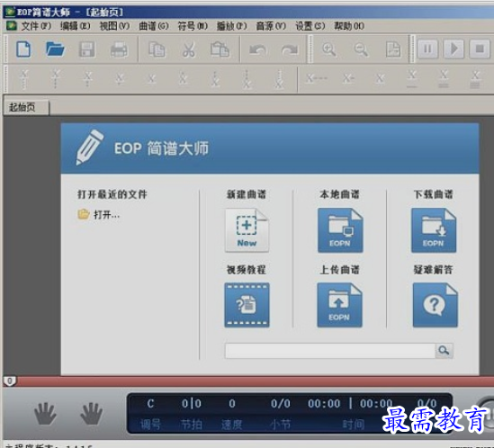Image resolution: width=494 pixels, height=448 pixels.
Task: Open the 曲谱(G) menu
Action: pos(154,26)
